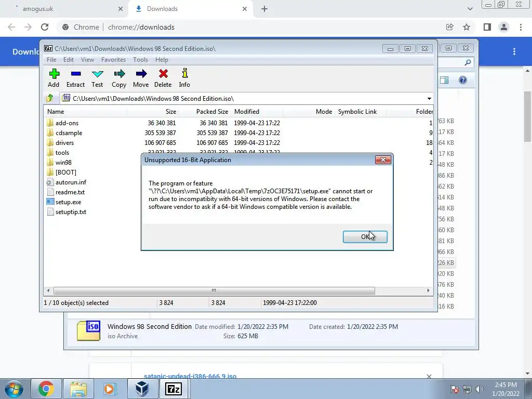Open the File menu in 7-Zip
Image resolution: width=532 pixels, height=399 pixels.
coord(51,60)
